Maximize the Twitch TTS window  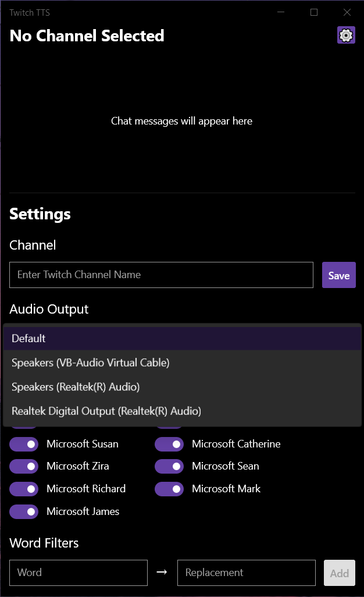coord(314,12)
